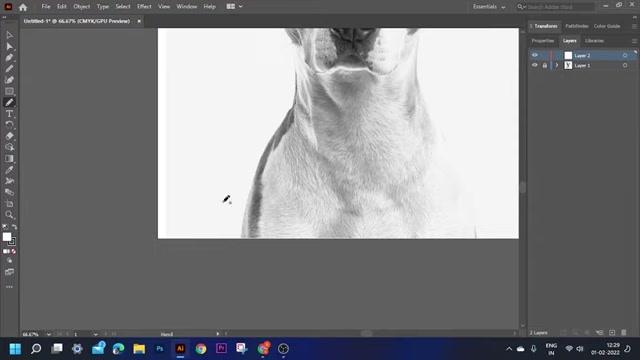Activate the Rotate tool
The width and height of the screenshot is (640, 360).
[x=9, y=125]
